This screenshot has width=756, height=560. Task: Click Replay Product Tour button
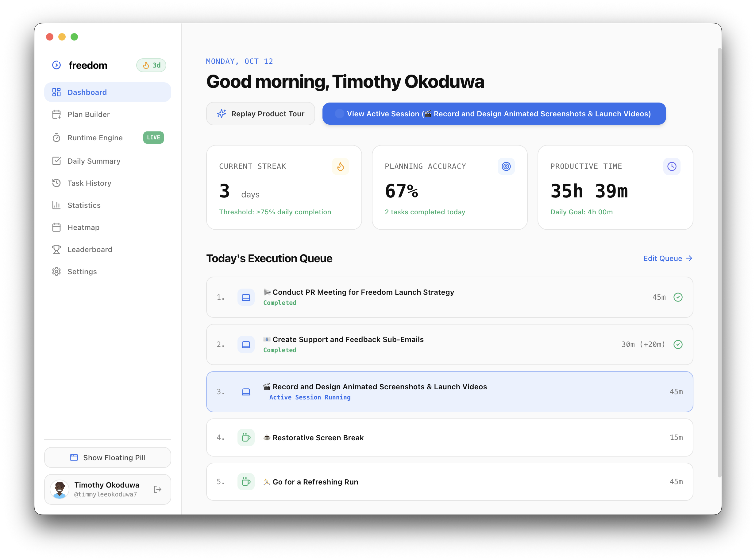[x=260, y=114]
